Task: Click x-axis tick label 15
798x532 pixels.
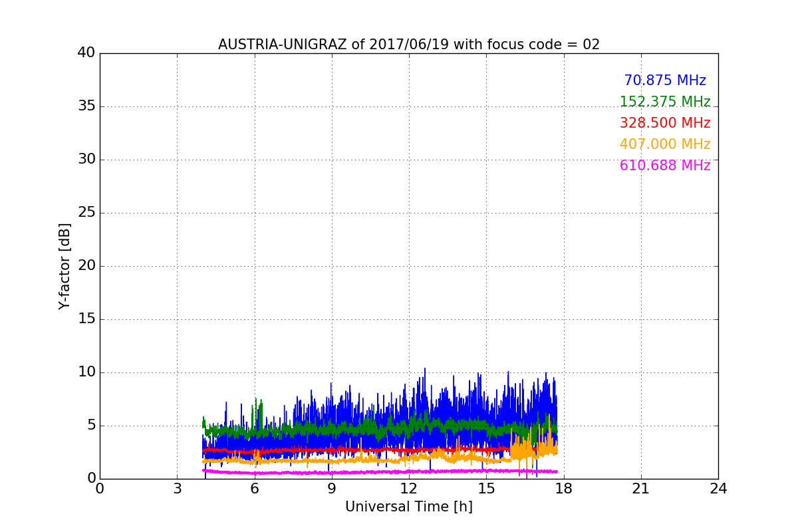Action: [486, 489]
